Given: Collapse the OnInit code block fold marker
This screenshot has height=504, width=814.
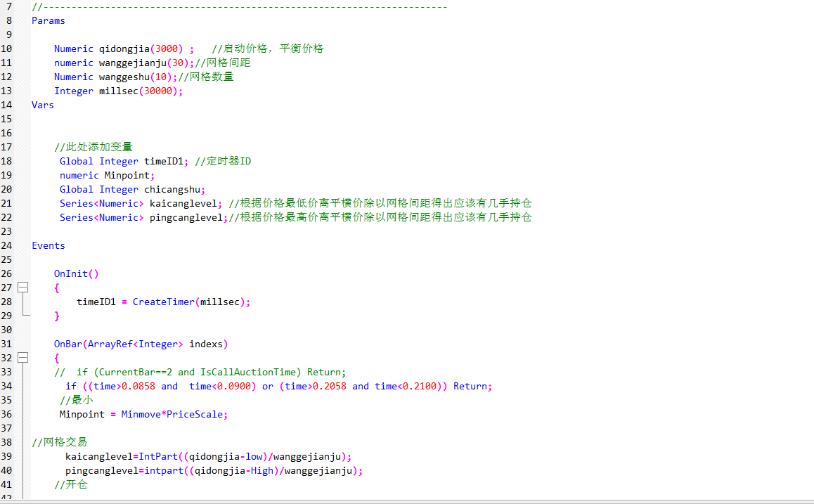Looking at the screenshot, I should point(22,287).
